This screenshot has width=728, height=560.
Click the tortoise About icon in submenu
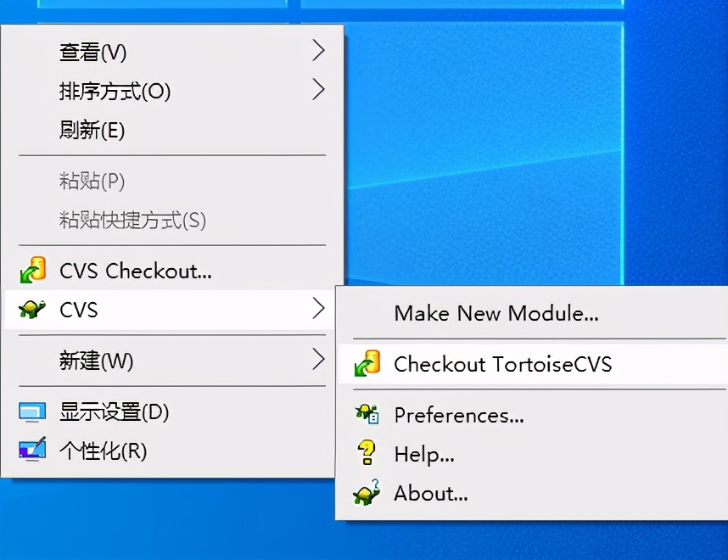[368, 493]
